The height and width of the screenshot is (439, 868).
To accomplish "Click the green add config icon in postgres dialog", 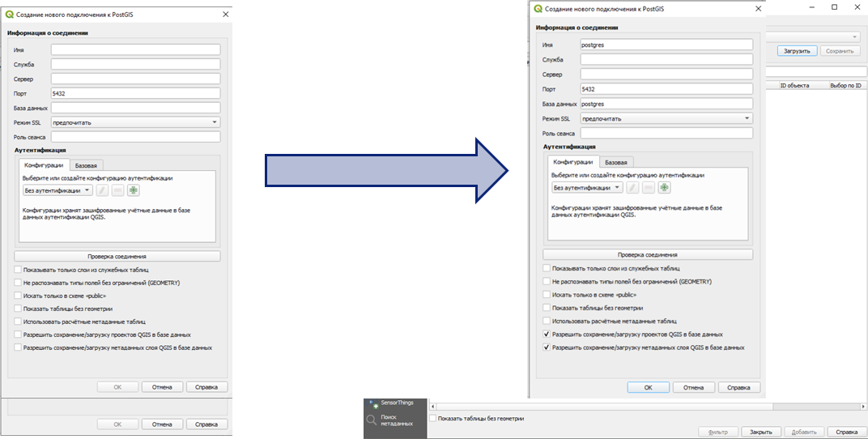I will [x=664, y=188].
